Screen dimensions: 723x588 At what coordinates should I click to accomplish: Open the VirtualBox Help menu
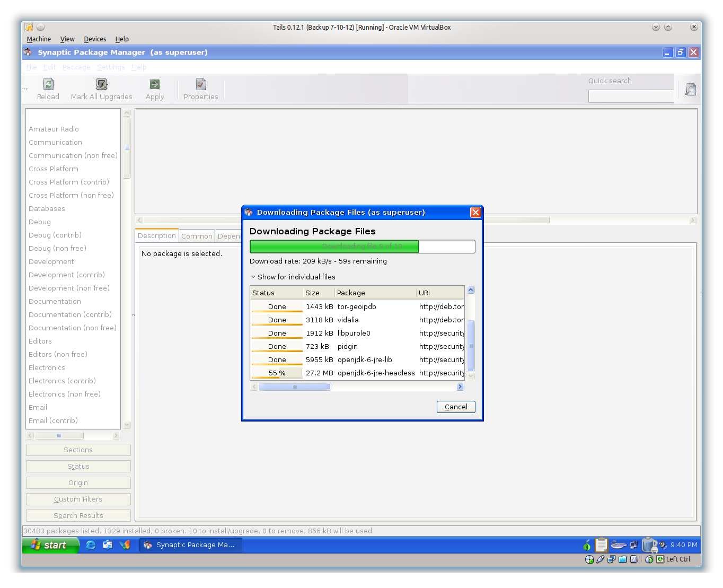point(122,39)
